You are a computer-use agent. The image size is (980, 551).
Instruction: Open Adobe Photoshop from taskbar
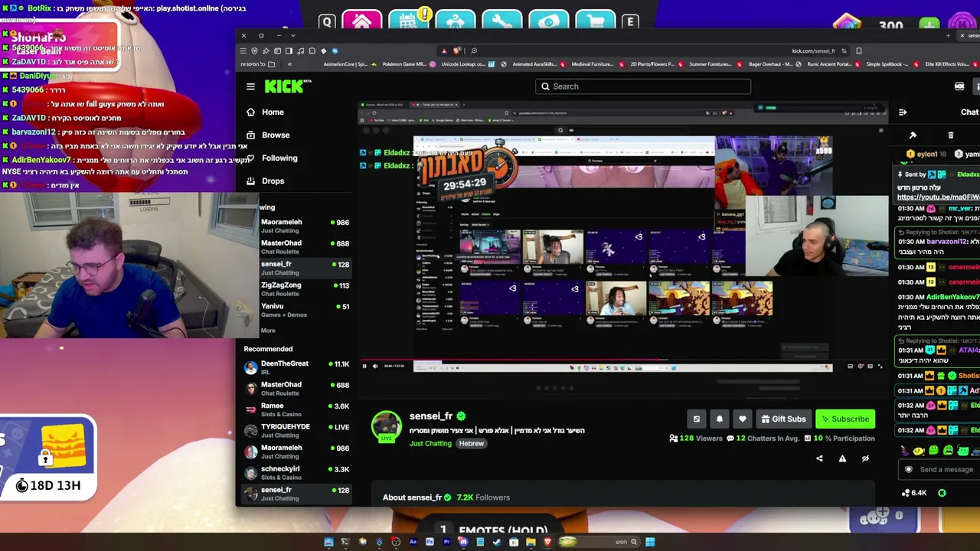[430, 542]
